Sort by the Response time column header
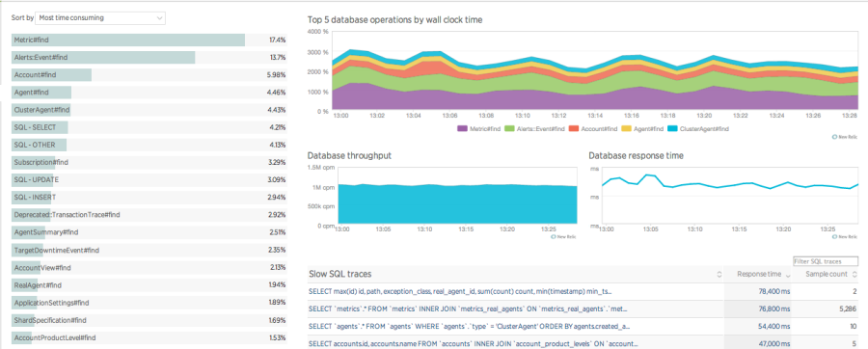The height and width of the screenshot is (349, 868). pyautogui.click(x=757, y=275)
